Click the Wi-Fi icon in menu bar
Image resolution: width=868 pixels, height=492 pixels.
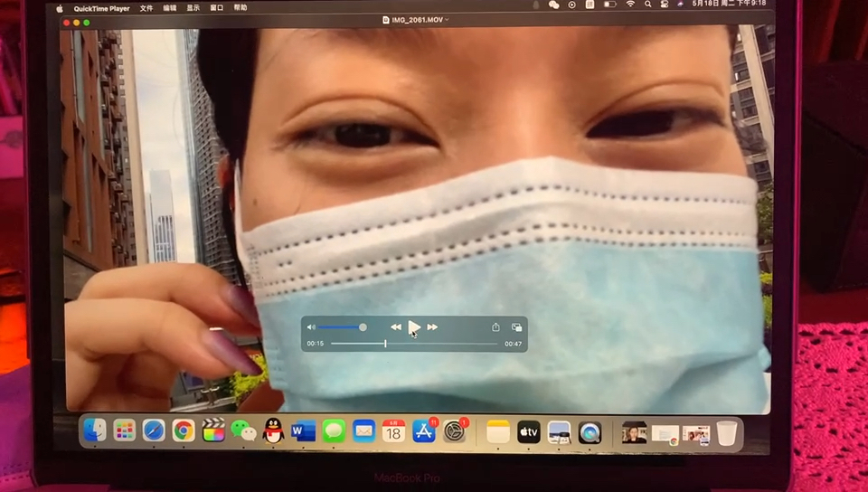630,5
